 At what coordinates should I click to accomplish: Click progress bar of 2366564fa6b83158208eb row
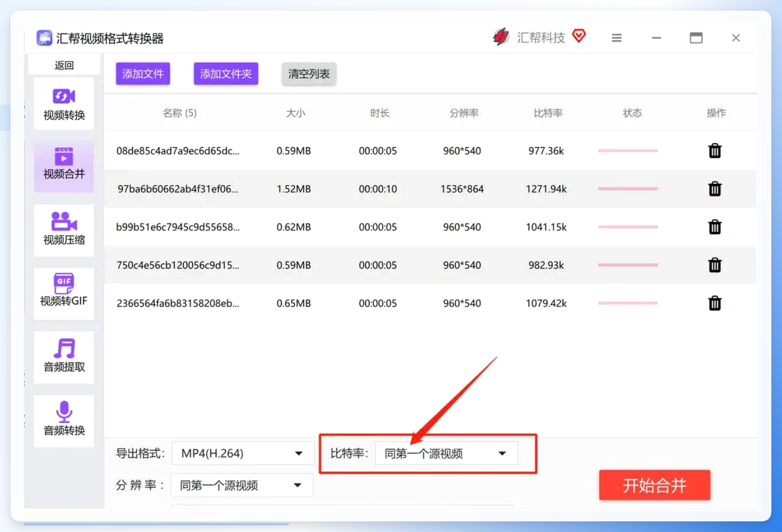coord(628,303)
